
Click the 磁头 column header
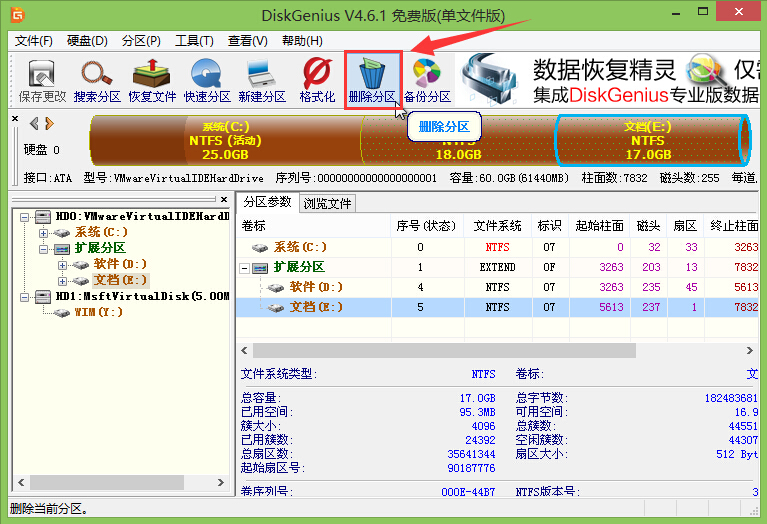tap(649, 226)
